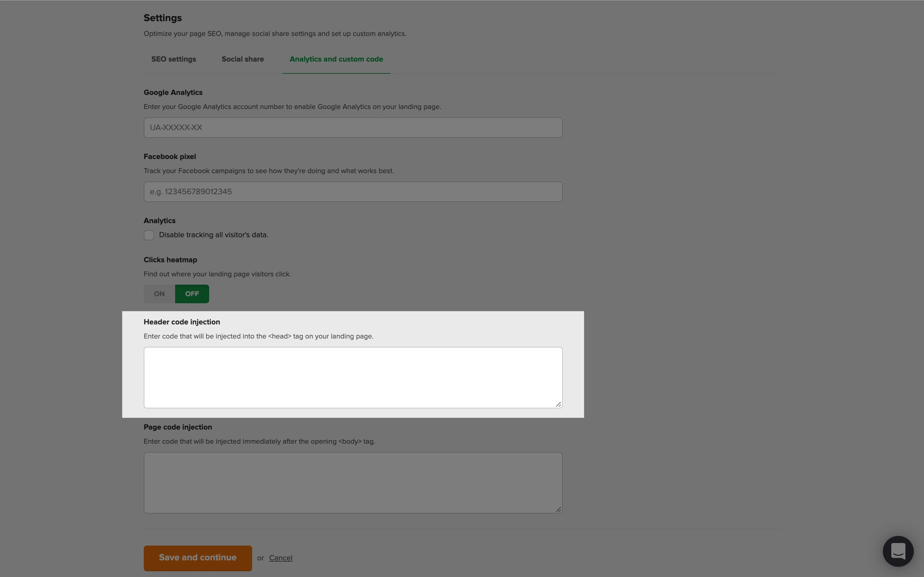Focus the Header code injection text area

pyautogui.click(x=353, y=377)
